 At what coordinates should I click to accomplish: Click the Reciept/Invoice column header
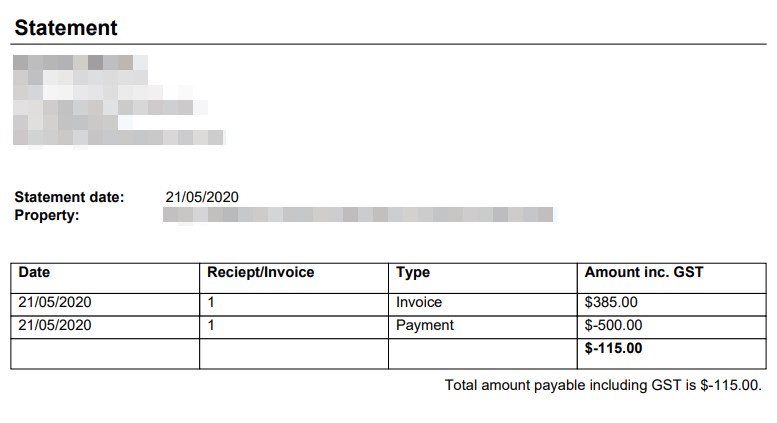tap(260, 272)
